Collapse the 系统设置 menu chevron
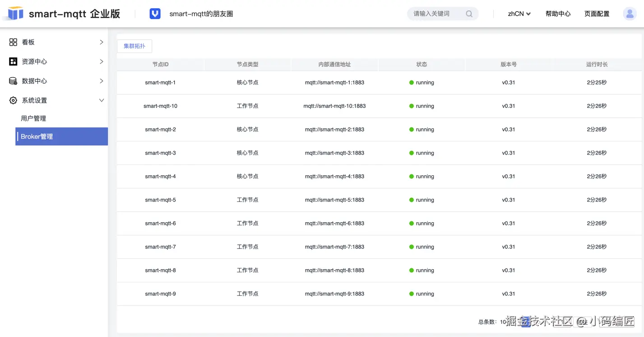The image size is (644, 337). tap(102, 100)
